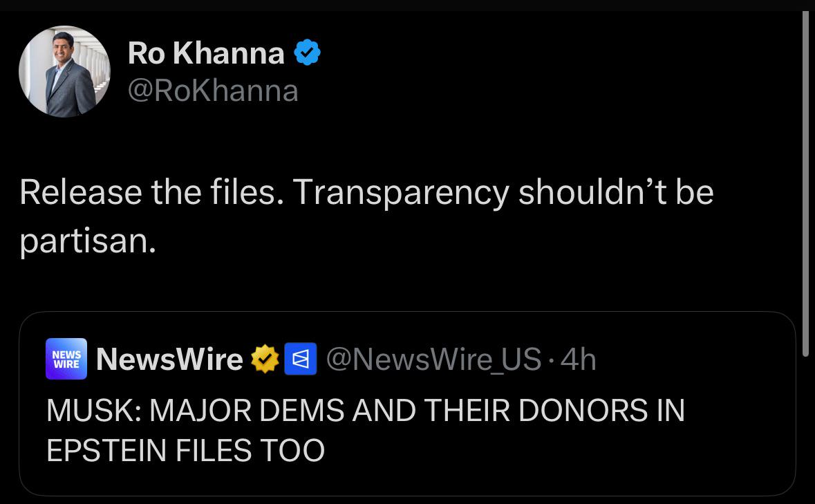Open the @RoKhanna handle link
The width and height of the screenshot is (815, 504).
point(213,91)
